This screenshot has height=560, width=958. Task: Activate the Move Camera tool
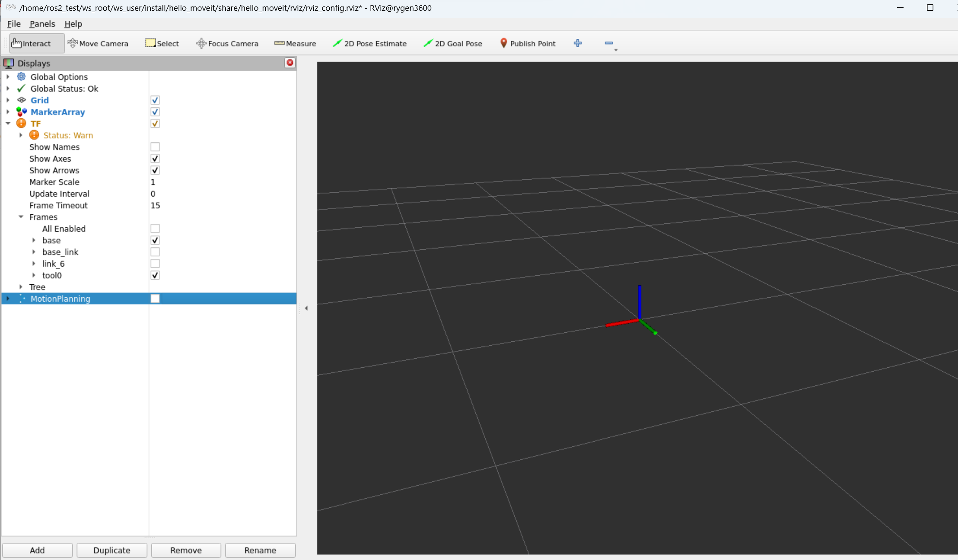tap(98, 43)
